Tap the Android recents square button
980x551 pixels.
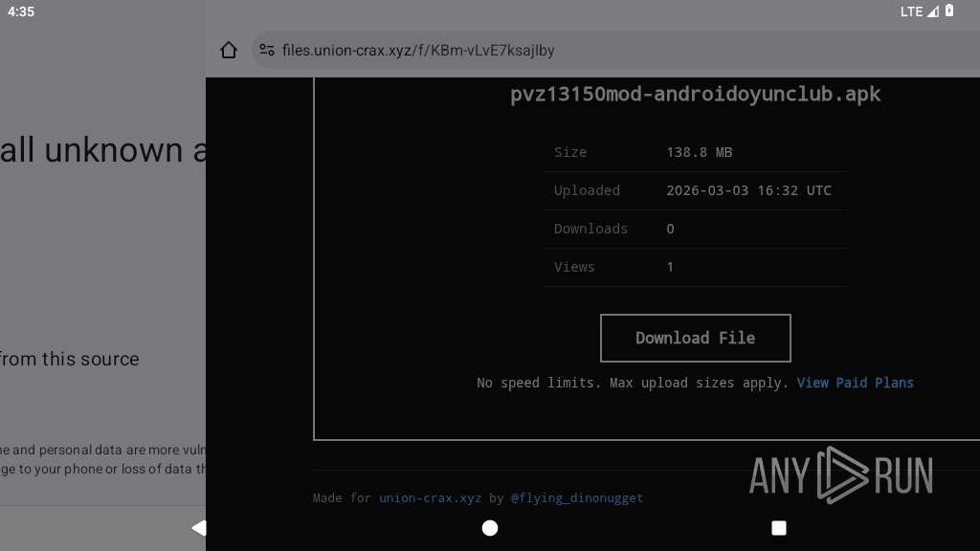coord(779,528)
